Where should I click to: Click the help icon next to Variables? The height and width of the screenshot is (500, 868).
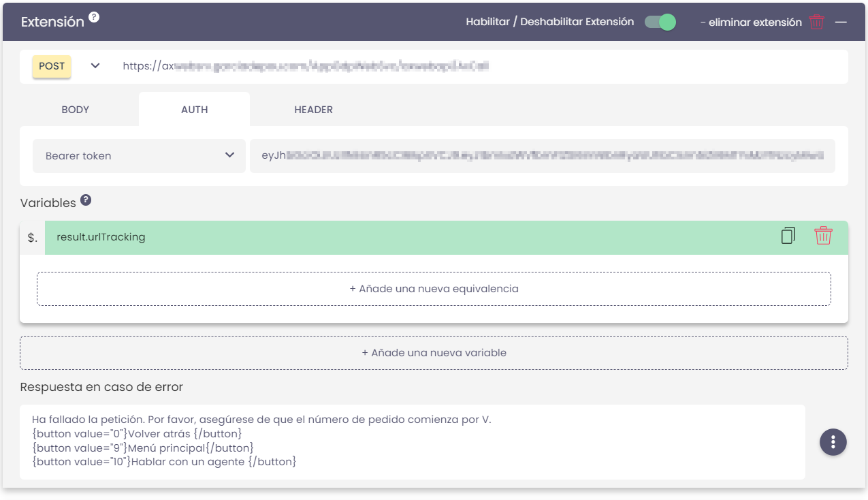click(x=86, y=200)
